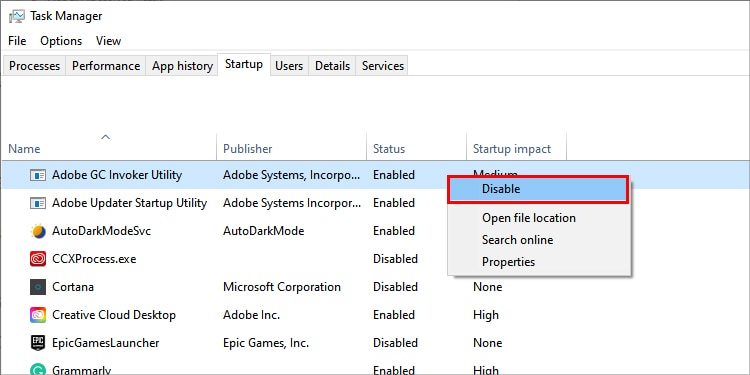Click the Epic Games, Inc. publisher cell
Image resolution: width=750 pixels, height=375 pixels.
tap(266, 343)
